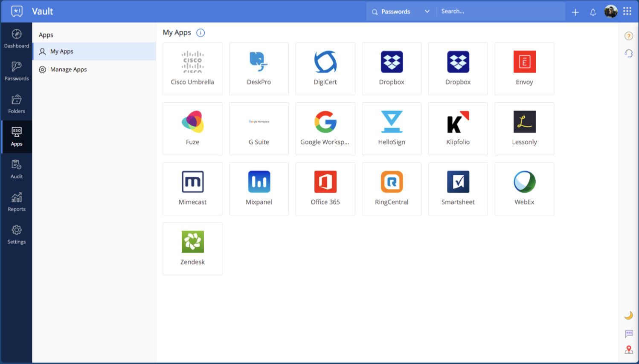Launch the HelloSign app

coord(392,129)
